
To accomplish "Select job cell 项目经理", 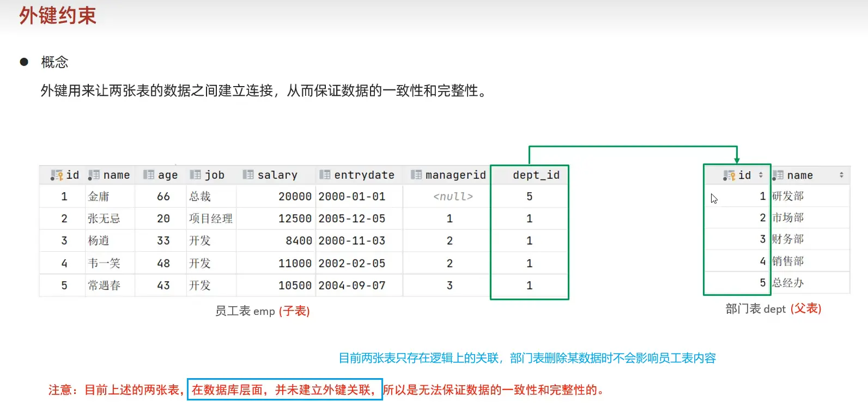I will (211, 218).
